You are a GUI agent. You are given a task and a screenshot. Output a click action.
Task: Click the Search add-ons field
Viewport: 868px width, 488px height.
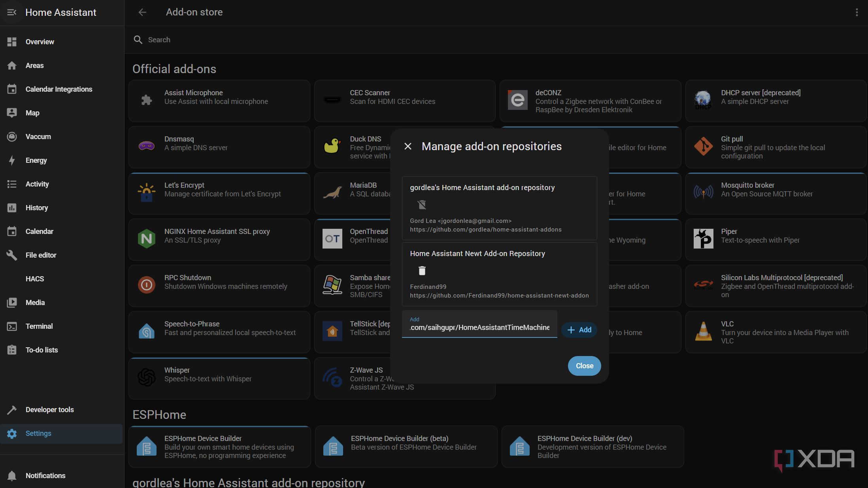(x=496, y=40)
